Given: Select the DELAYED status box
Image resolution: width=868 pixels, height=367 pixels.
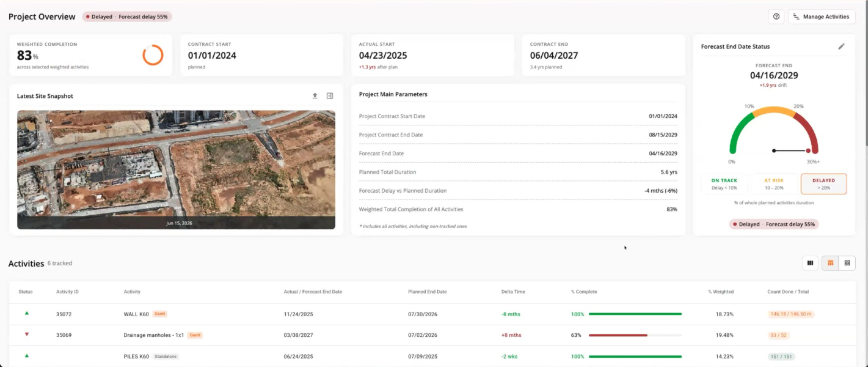Looking at the screenshot, I should (x=824, y=184).
